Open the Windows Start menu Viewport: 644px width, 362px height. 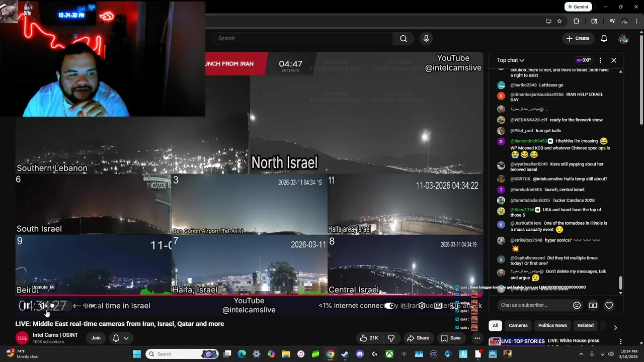(x=137, y=354)
